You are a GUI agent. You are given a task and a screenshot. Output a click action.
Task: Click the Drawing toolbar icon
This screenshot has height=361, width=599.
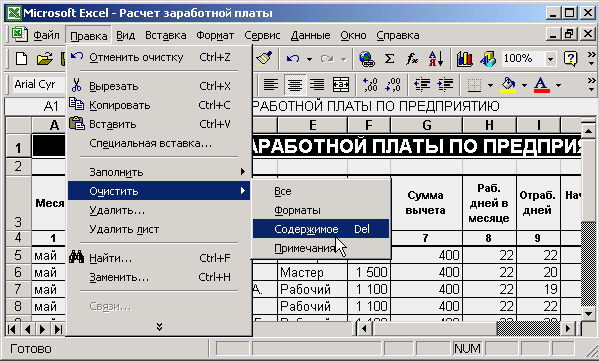487,59
